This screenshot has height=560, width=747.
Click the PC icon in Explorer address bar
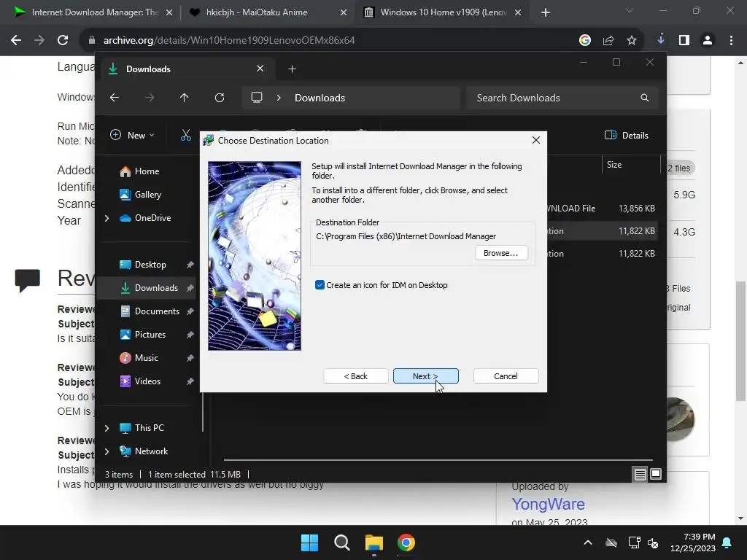tap(257, 98)
